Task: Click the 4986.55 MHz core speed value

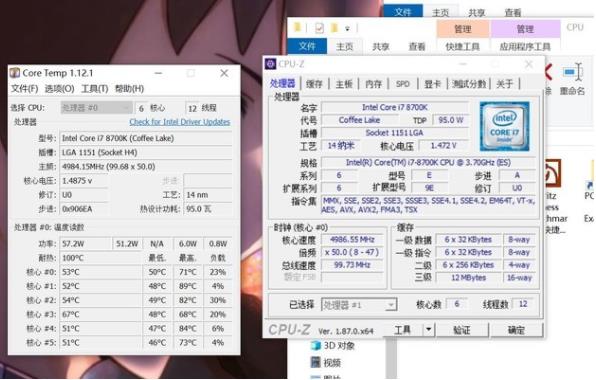Action: pos(352,239)
